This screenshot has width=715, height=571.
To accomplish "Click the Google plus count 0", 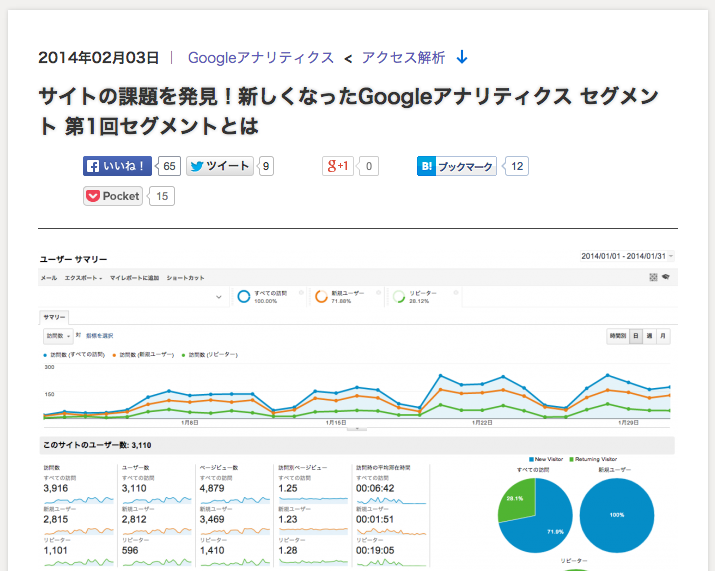I will [x=368, y=166].
